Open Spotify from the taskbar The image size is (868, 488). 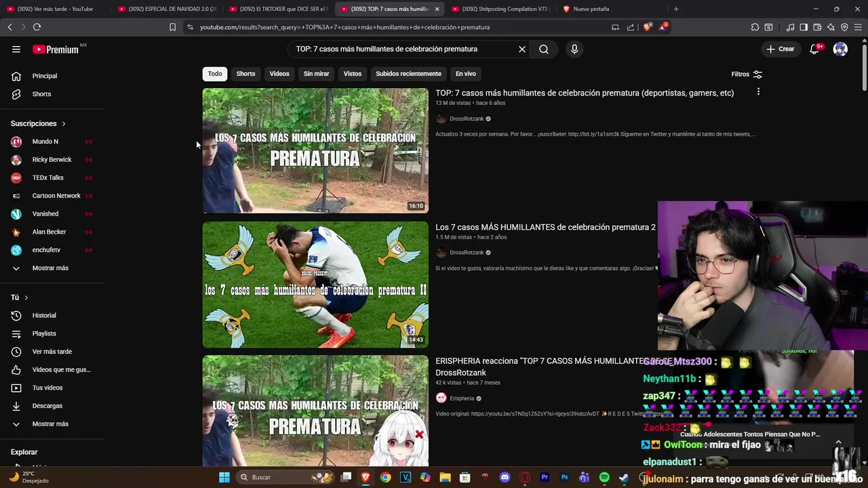click(604, 477)
